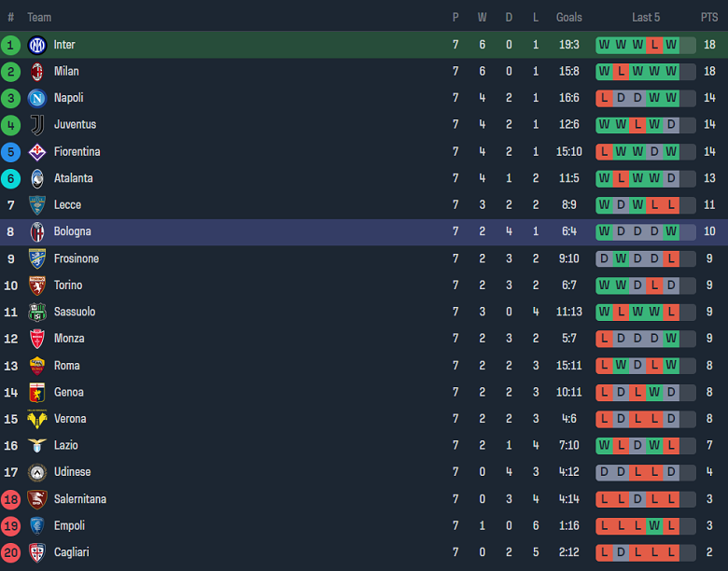Image resolution: width=728 pixels, height=571 pixels.
Task: Click the Milan club crest icon
Action: click(x=37, y=72)
